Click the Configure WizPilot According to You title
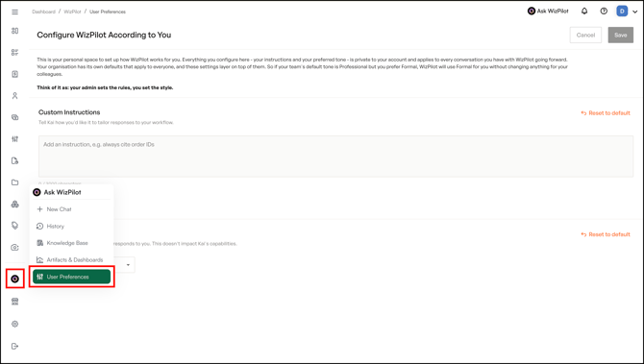This screenshot has width=644, height=364. (x=104, y=35)
